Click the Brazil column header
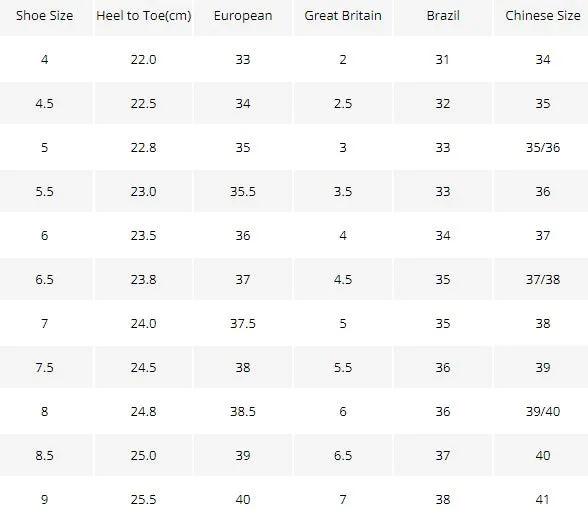Viewport: 588px width, 519px height. coord(443,16)
